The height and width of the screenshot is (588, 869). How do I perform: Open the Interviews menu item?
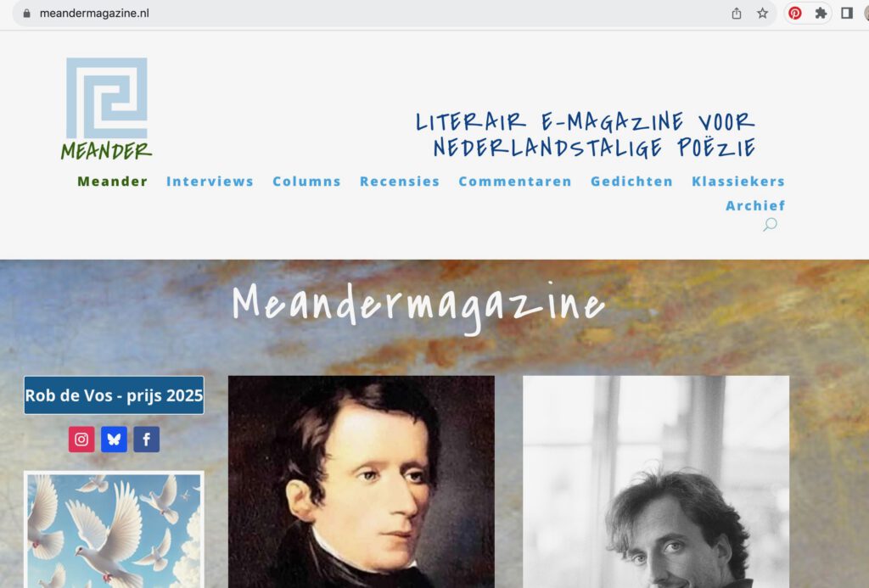[210, 182]
